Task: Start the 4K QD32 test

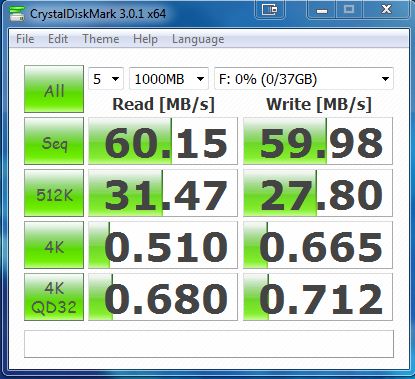Action: [x=54, y=297]
